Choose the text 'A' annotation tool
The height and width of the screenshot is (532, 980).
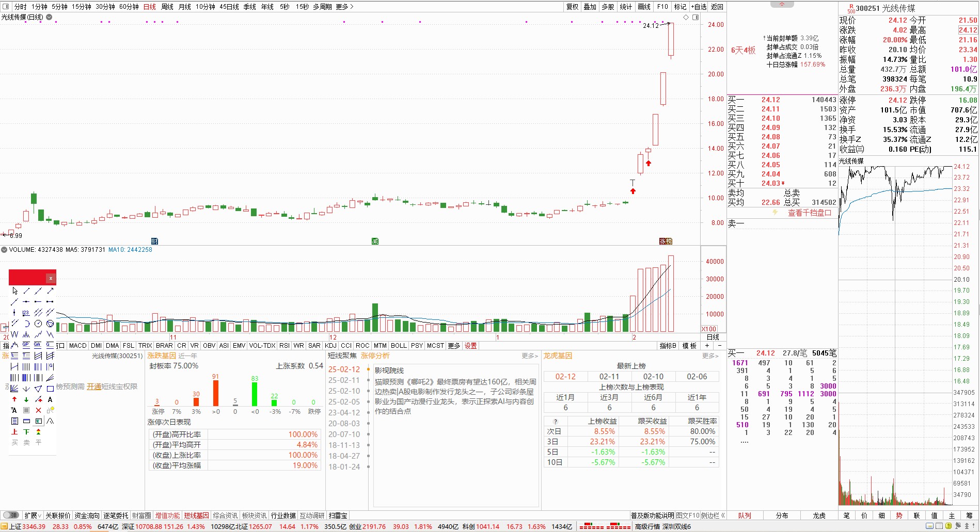pos(50,399)
